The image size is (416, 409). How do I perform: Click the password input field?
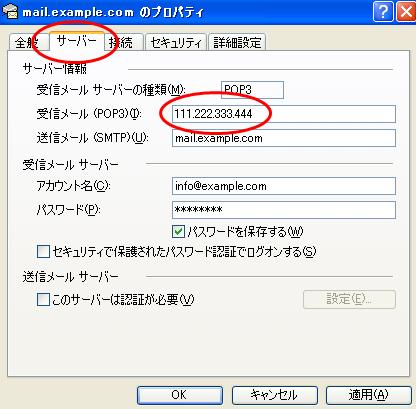pos(284,210)
